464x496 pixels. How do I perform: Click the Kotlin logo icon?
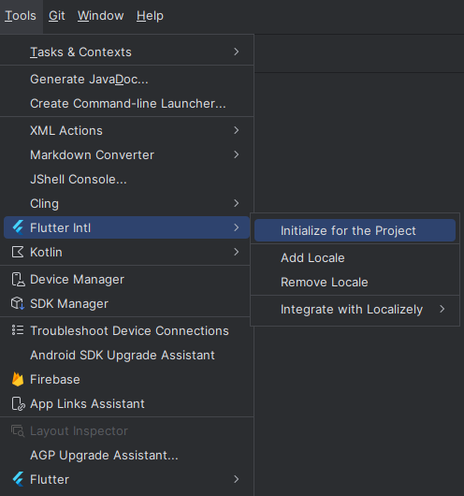[x=18, y=252]
